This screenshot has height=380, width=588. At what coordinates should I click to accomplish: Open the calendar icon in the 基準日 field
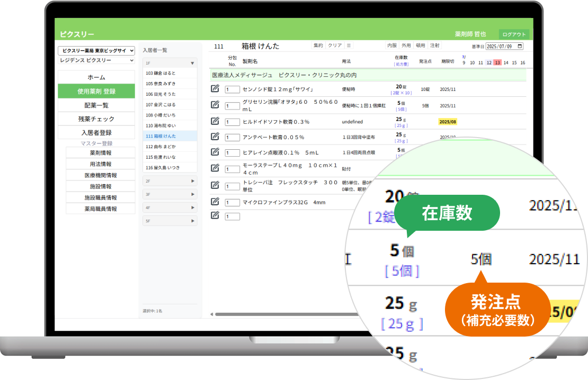(520, 46)
